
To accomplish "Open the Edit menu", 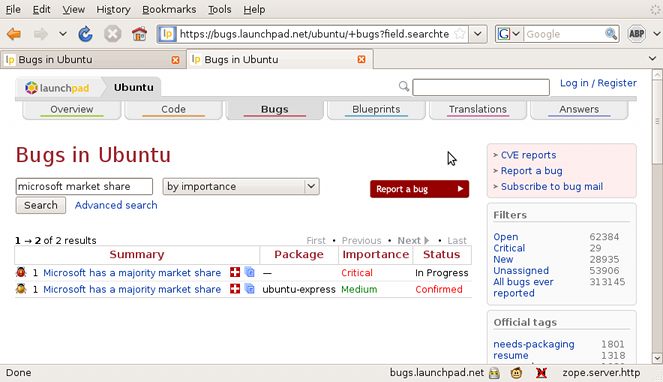I will click(x=41, y=9).
